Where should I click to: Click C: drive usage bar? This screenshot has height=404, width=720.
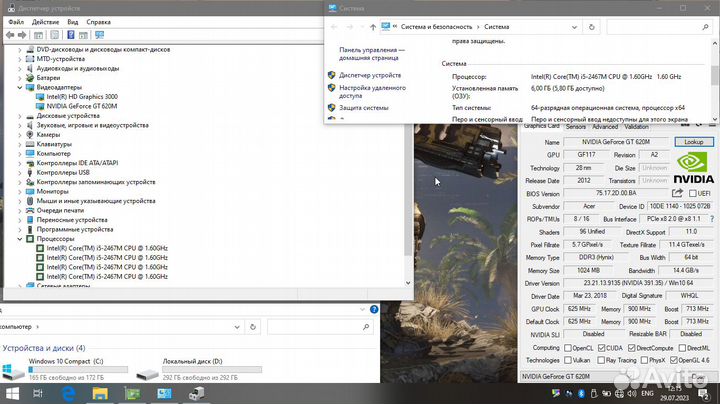point(78,370)
